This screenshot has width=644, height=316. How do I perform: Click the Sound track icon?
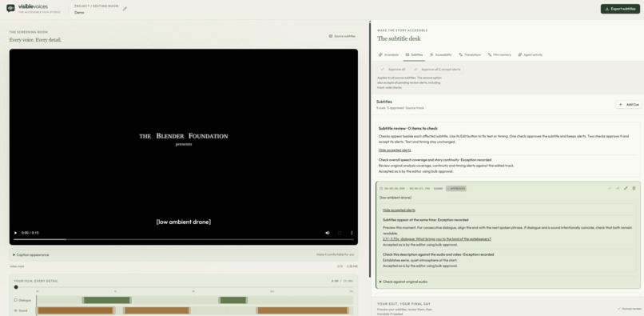pyautogui.click(x=16, y=310)
